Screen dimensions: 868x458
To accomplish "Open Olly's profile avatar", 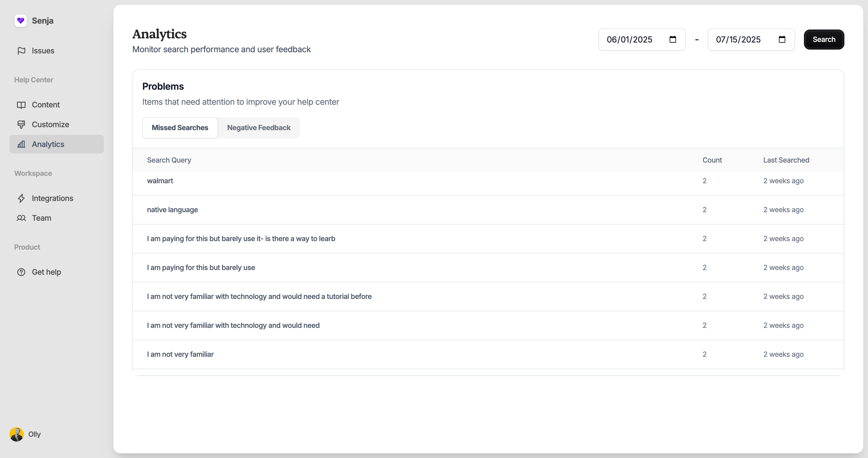I will 17,434.
